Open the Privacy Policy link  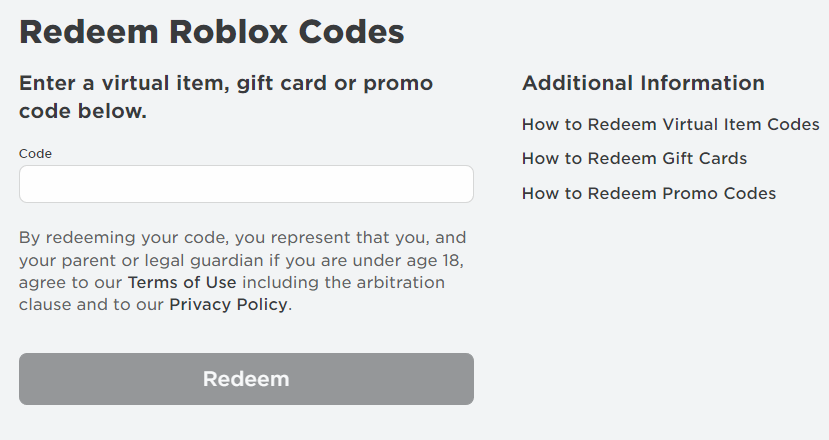pos(228,305)
